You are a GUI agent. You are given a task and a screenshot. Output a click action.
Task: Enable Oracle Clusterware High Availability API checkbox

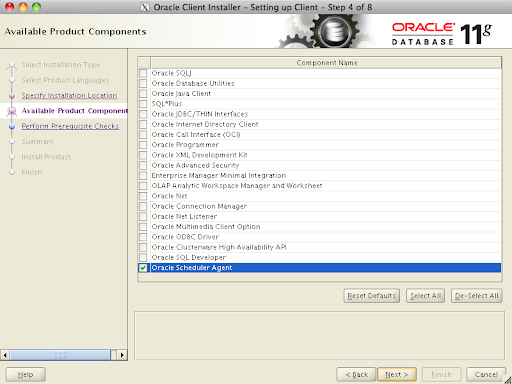point(143,247)
